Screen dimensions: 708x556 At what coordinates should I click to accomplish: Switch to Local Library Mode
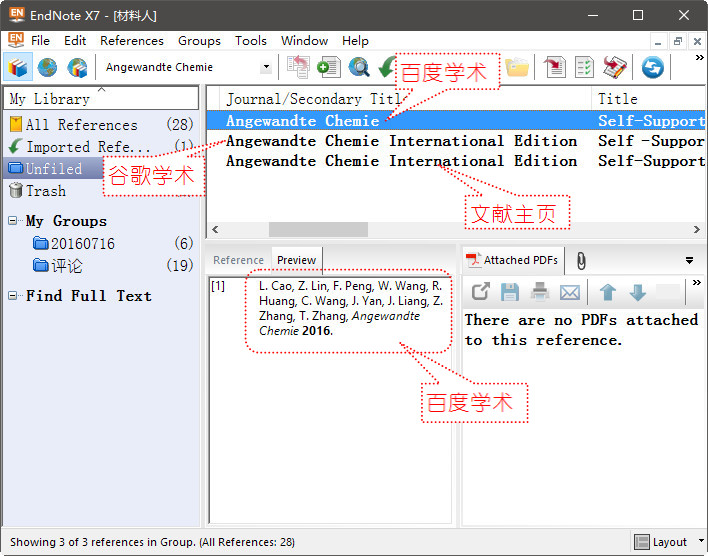pyautogui.click(x=18, y=68)
